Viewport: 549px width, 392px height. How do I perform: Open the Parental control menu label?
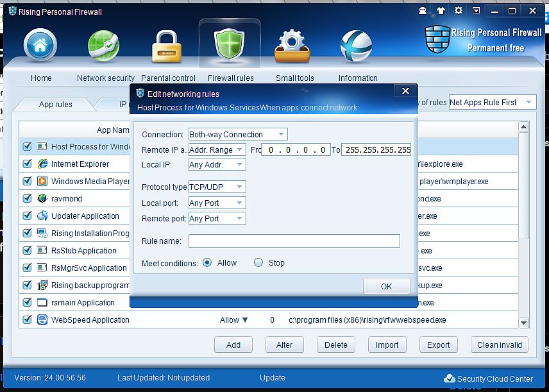[168, 78]
